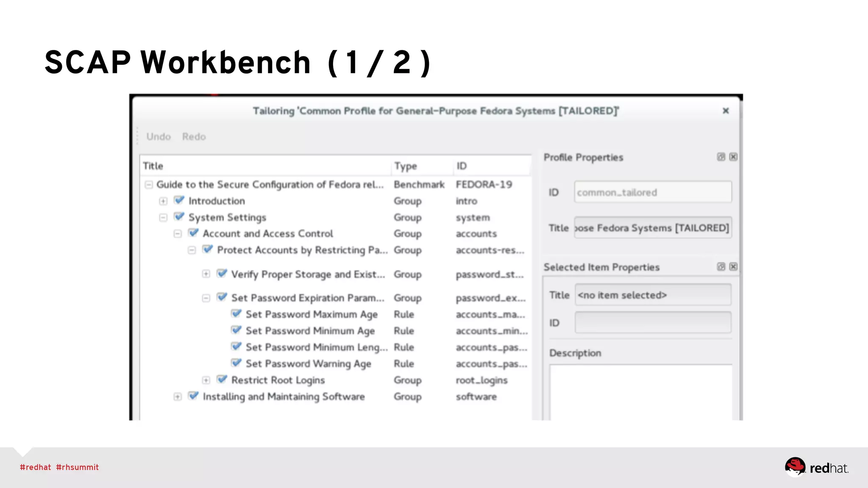The height and width of the screenshot is (488, 868).
Task: Click the FEDORA-19 ID cell
Action: [484, 185]
